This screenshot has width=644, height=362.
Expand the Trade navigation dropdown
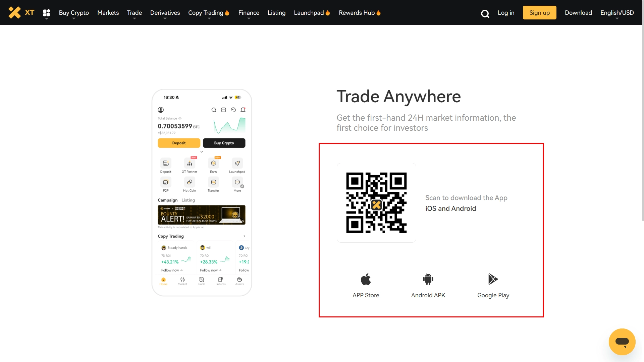click(x=134, y=12)
